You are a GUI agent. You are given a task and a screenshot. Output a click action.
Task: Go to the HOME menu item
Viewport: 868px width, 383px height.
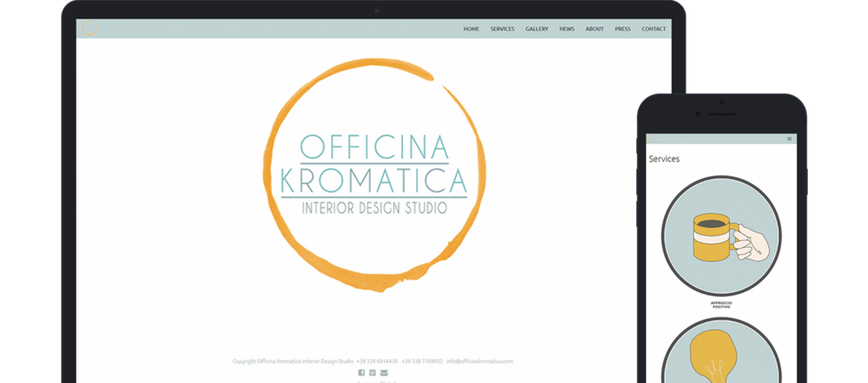[471, 29]
